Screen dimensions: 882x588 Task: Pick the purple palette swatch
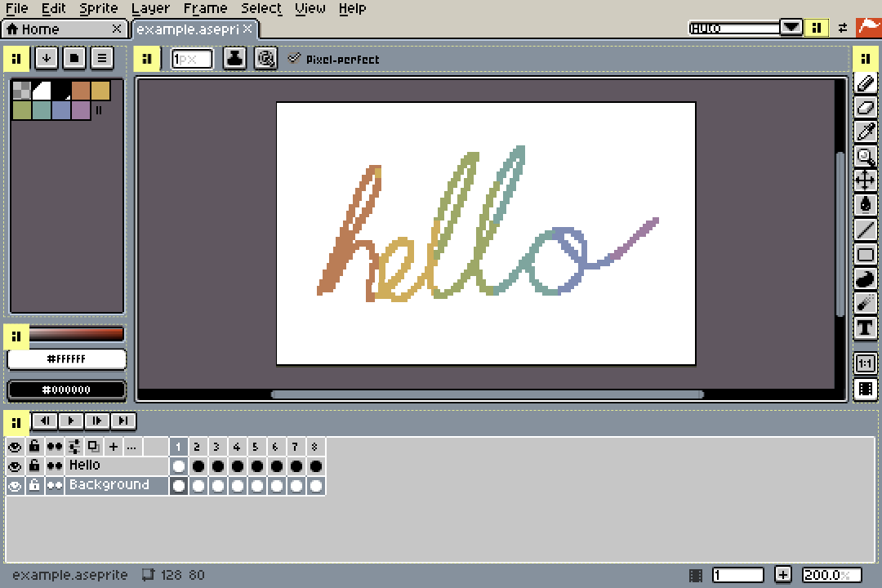coord(81,109)
